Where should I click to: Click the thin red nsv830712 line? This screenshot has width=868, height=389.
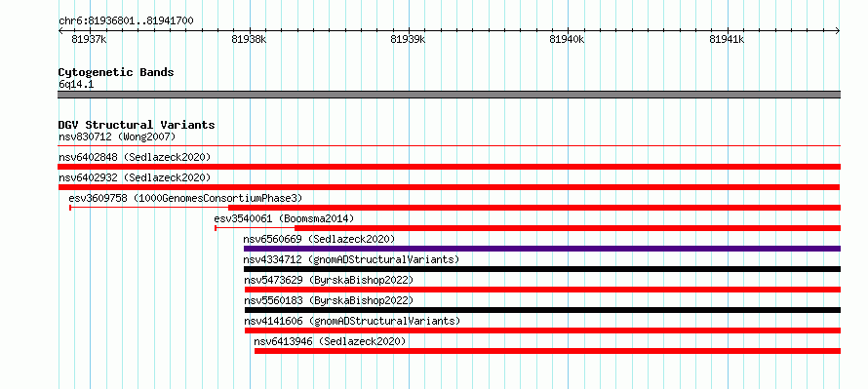tap(450, 146)
